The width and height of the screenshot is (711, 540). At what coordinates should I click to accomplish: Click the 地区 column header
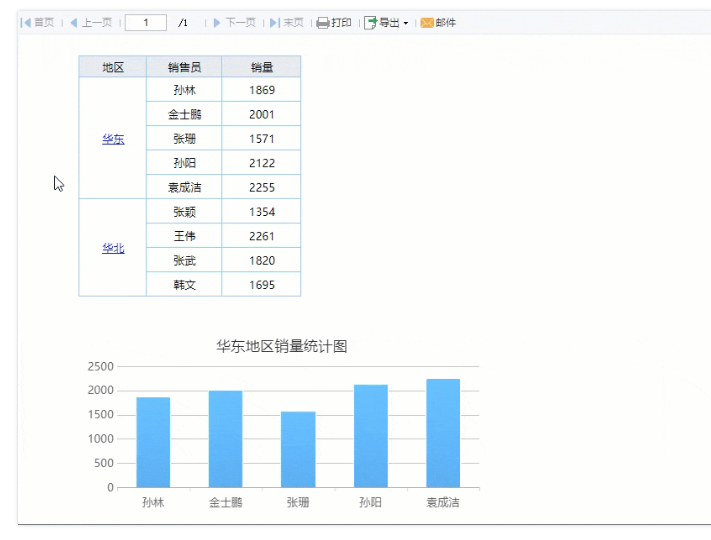point(112,67)
